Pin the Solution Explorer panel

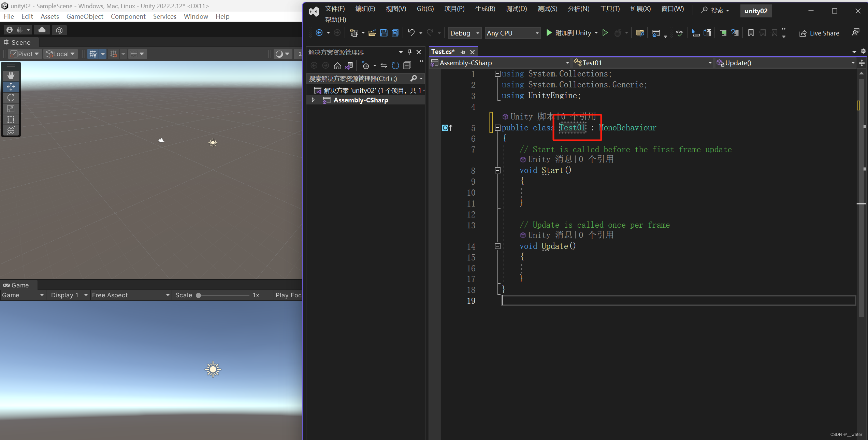point(409,52)
